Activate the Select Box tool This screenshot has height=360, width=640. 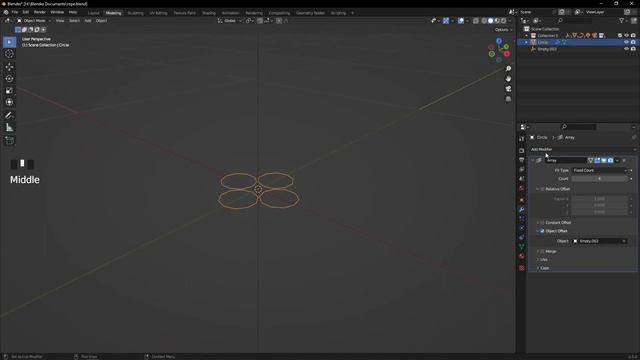coord(9,42)
